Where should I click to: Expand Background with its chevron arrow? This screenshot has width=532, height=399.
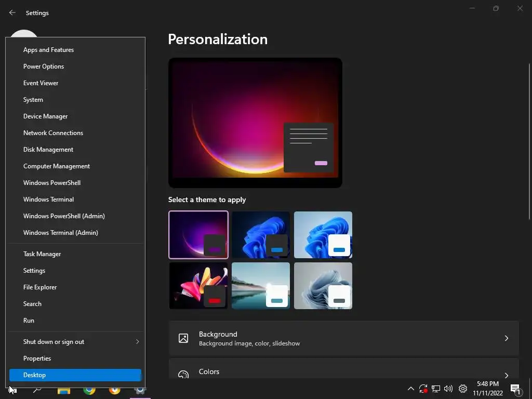506,338
